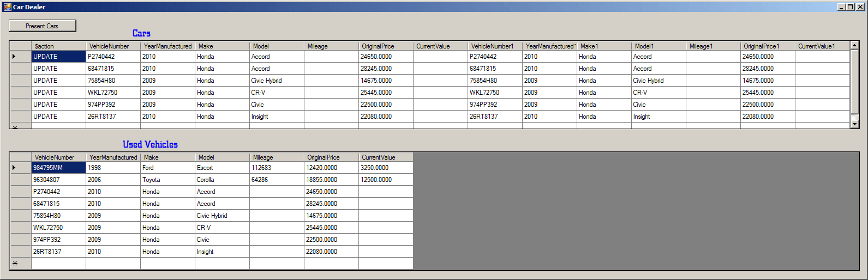Select the 64286 Mileage cell
Viewport: 868px width, 280px height.
tap(277, 180)
